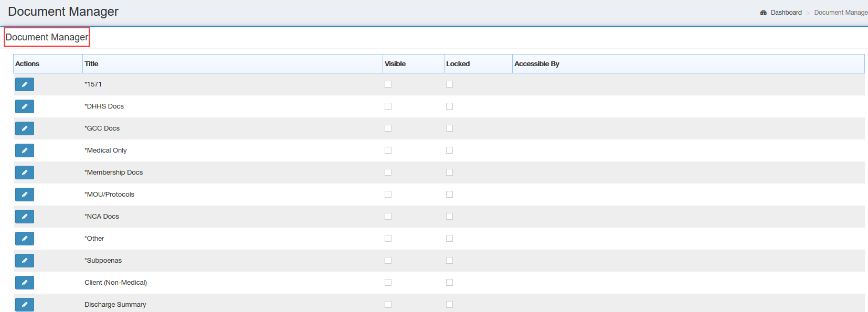The width and height of the screenshot is (868, 312).
Task: Open the edit button for *GCC Docs
Action: (x=25, y=128)
